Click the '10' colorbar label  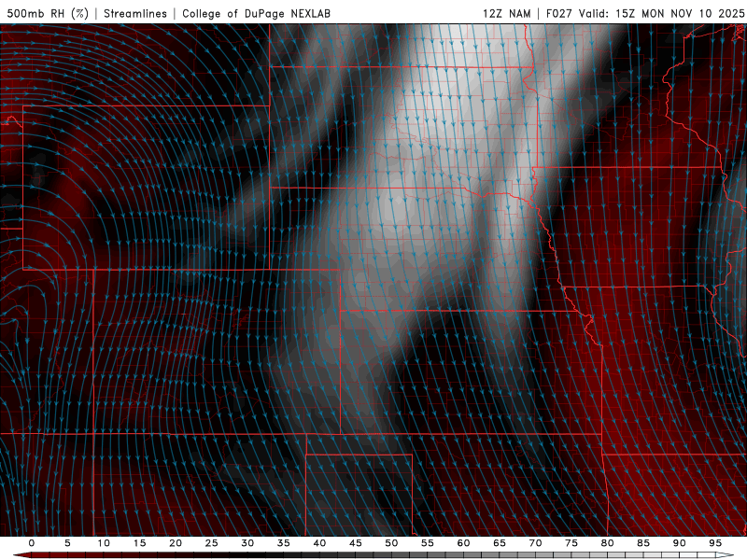coord(104,543)
